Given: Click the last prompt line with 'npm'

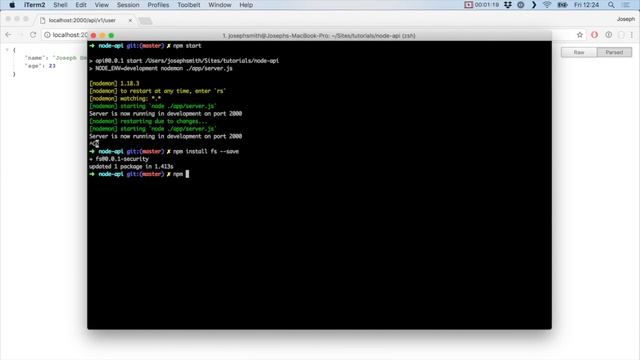Looking at the screenshot, I should [x=139, y=174].
